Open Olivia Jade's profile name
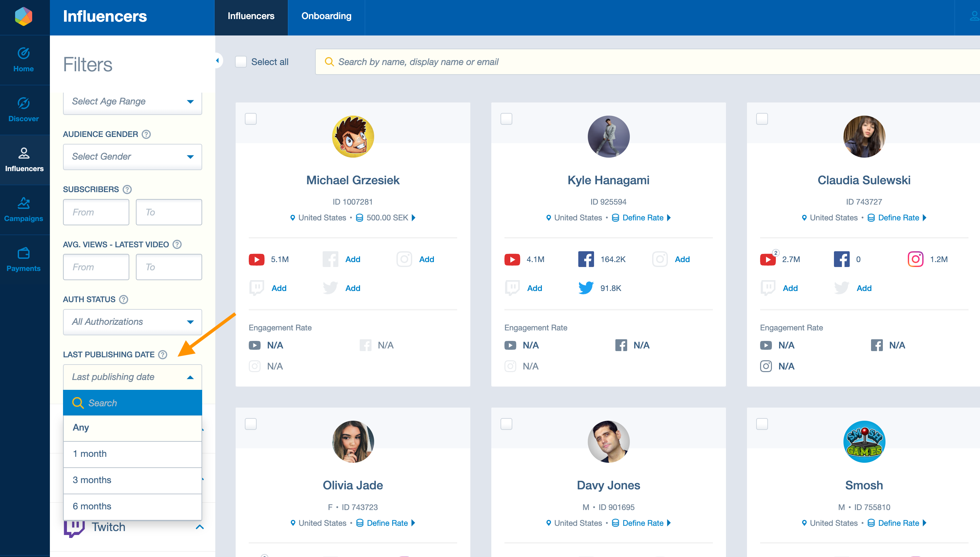Screen dimensions: 980x557 [x=353, y=485]
